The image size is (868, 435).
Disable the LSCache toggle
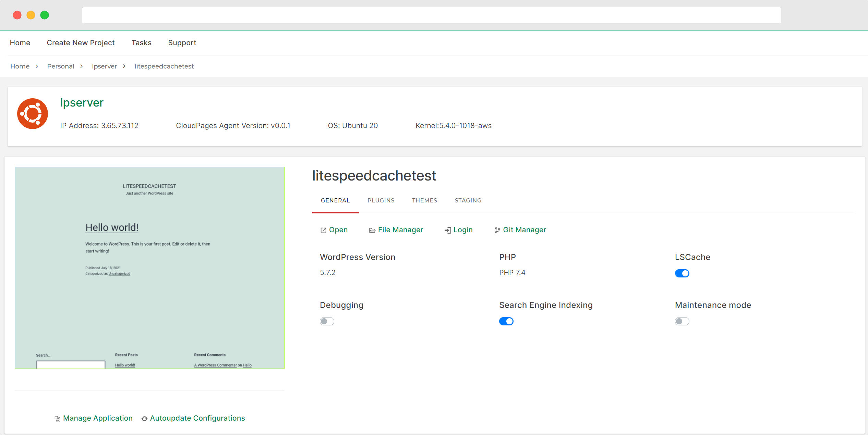(682, 273)
